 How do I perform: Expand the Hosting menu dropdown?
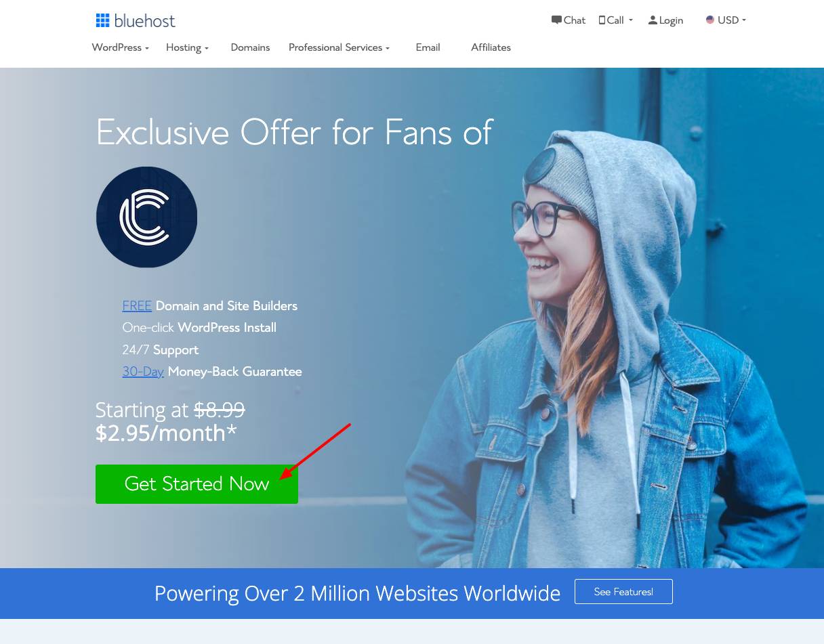point(187,47)
